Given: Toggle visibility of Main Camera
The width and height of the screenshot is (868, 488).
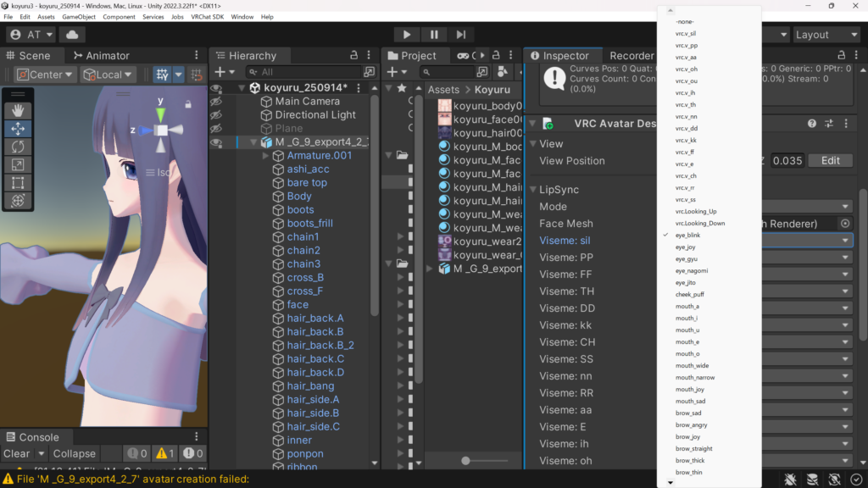Looking at the screenshot, I should pos(216,102).
